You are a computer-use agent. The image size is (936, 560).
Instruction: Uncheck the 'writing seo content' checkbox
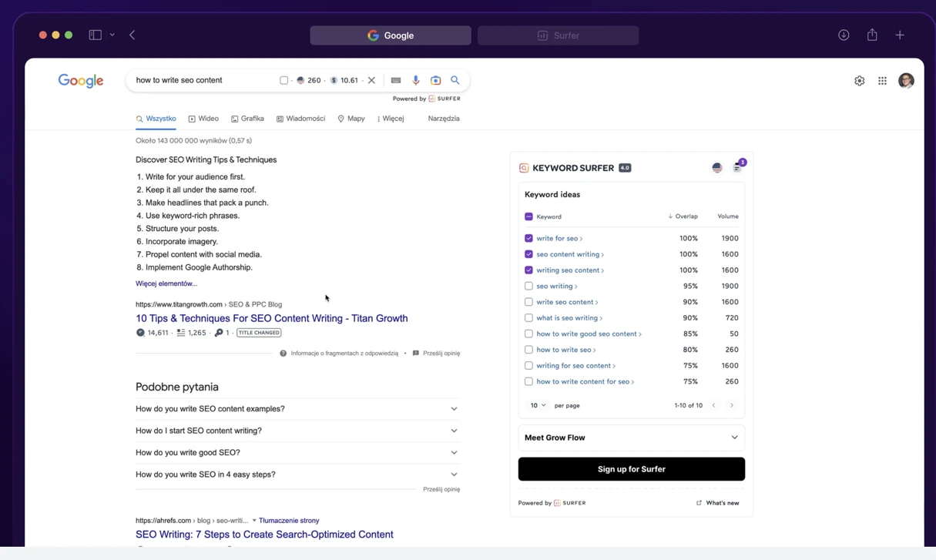(528, 270)
